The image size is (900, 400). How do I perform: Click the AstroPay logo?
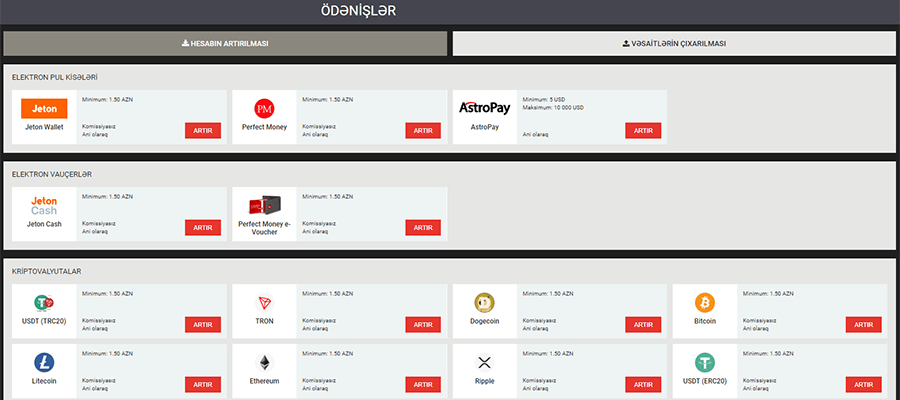tap(484, 107)
